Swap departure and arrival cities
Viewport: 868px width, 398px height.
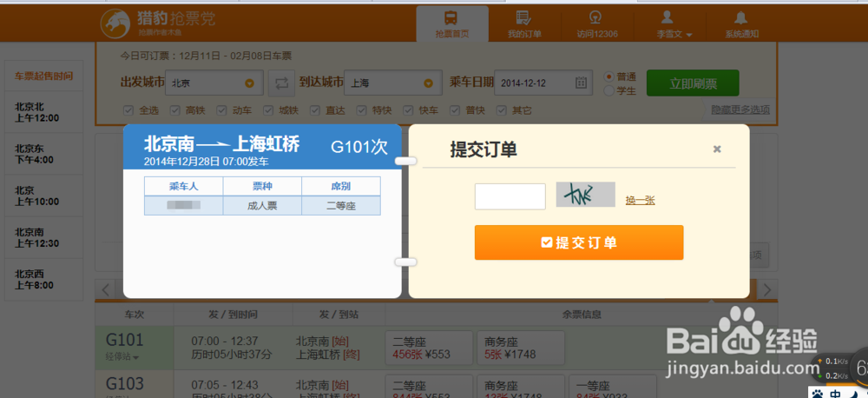click(x=281, y=83)
